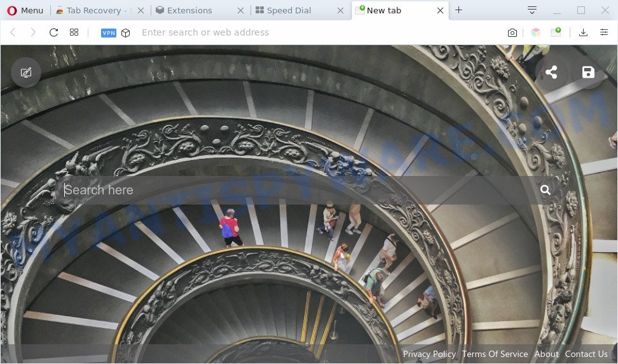This screenshot has width=618, height=364.
Task: Open the colorful cube extension icon
Action: click(x=535, y=32)
